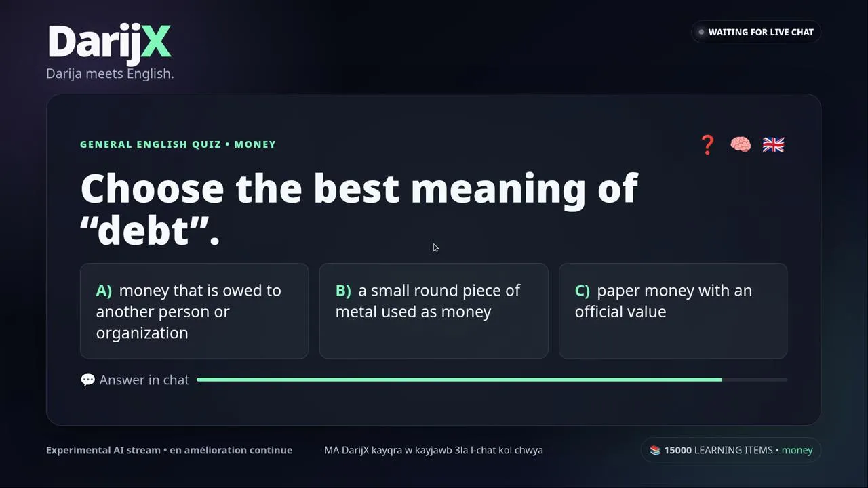868x488 pixels.
Task: Click the quiz question heading about debt
Action: pos(359,209)
